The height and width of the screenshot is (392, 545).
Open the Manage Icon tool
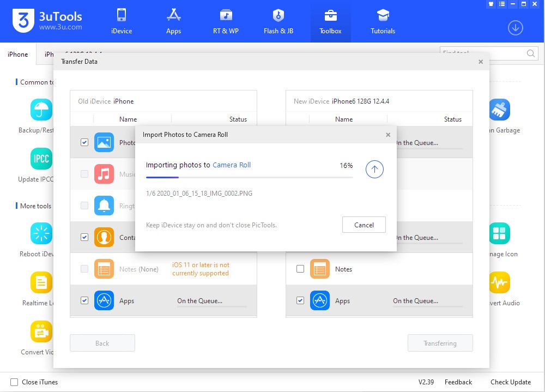pos(499,233)
